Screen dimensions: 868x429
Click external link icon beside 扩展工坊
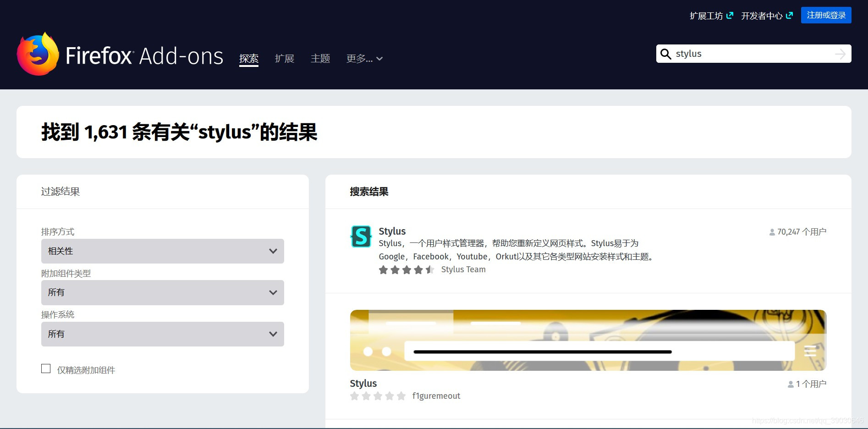pos(730,16)
